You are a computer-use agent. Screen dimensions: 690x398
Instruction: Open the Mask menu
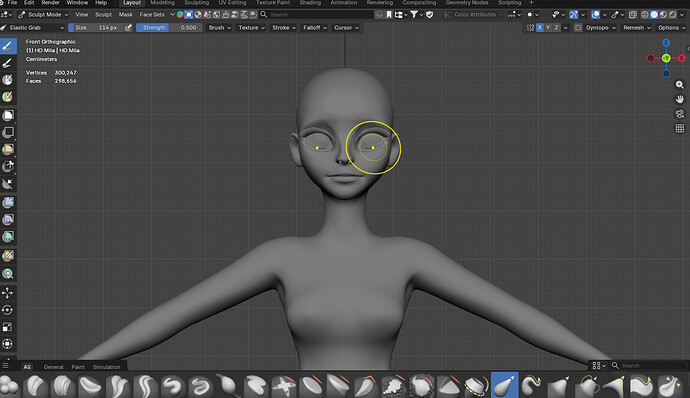125,15
